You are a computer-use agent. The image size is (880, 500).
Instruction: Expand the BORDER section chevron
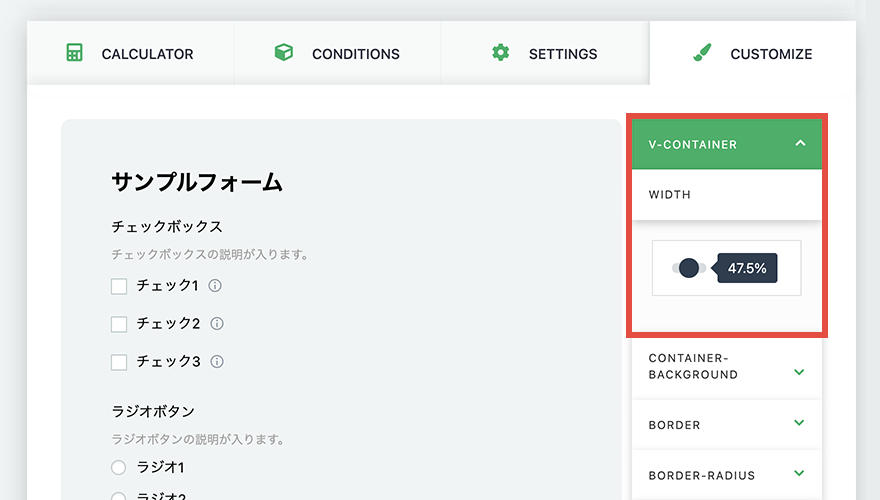(x=799, y=423)
